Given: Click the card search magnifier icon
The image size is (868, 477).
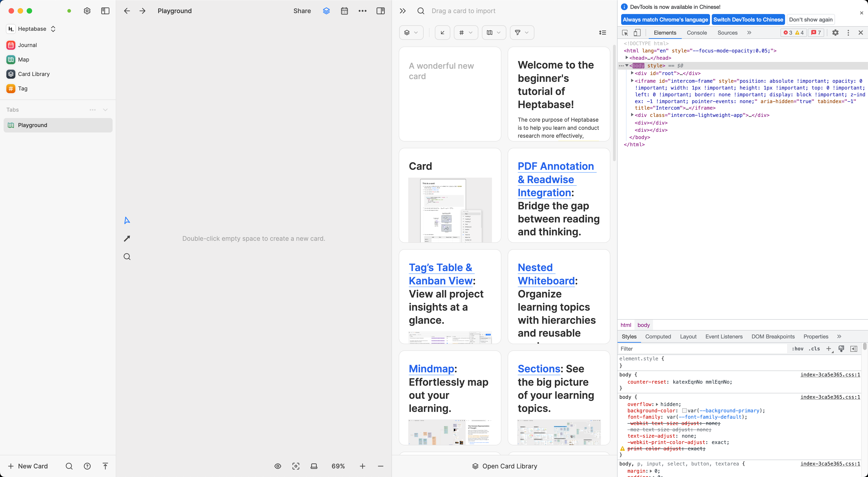Looking at the screenshot, I should pyautogui.click(x=421, y=11).
